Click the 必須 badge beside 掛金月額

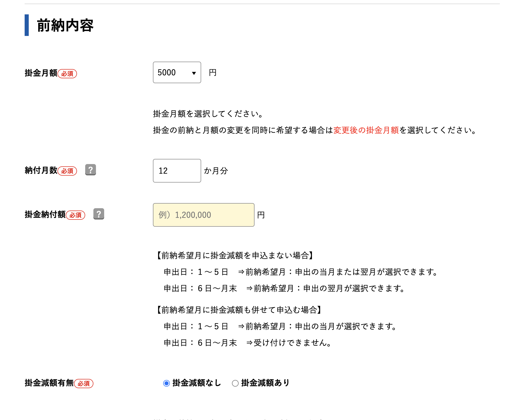[x=67, y=74]
